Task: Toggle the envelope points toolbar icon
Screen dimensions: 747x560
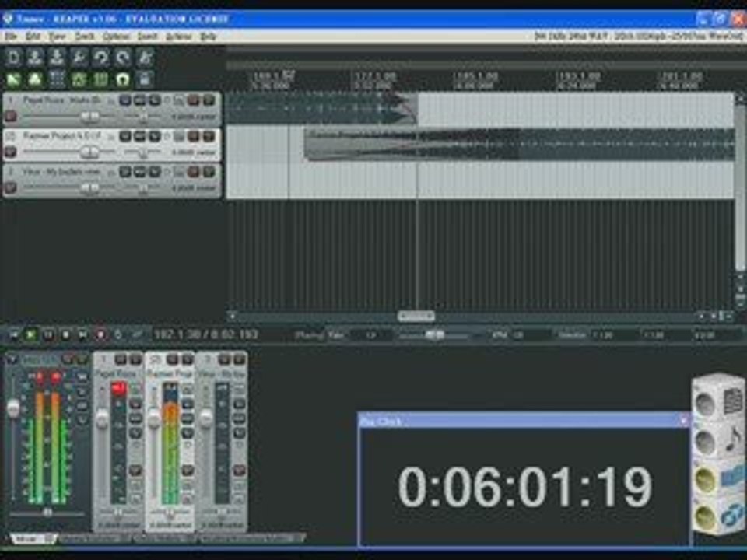Action: pos(79,79)
